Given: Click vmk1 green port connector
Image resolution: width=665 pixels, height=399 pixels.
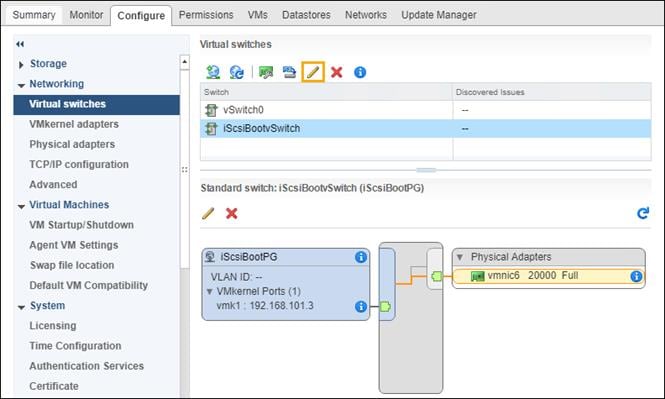Looking at the screenshot, I should 385,306.
